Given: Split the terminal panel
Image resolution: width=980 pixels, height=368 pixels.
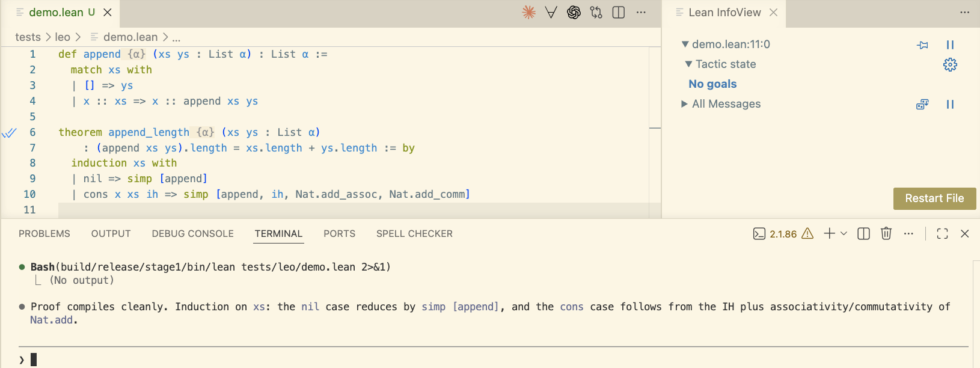Looking at the screenshot, I should pos(863,234).
